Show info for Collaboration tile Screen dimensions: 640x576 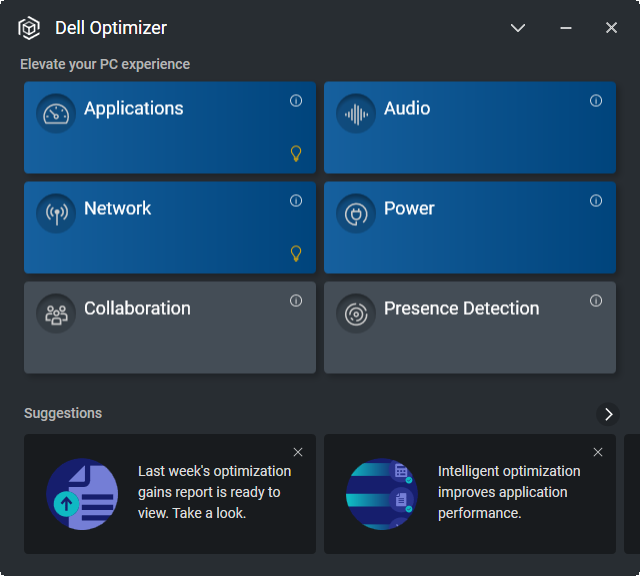[x=296, y=300]
